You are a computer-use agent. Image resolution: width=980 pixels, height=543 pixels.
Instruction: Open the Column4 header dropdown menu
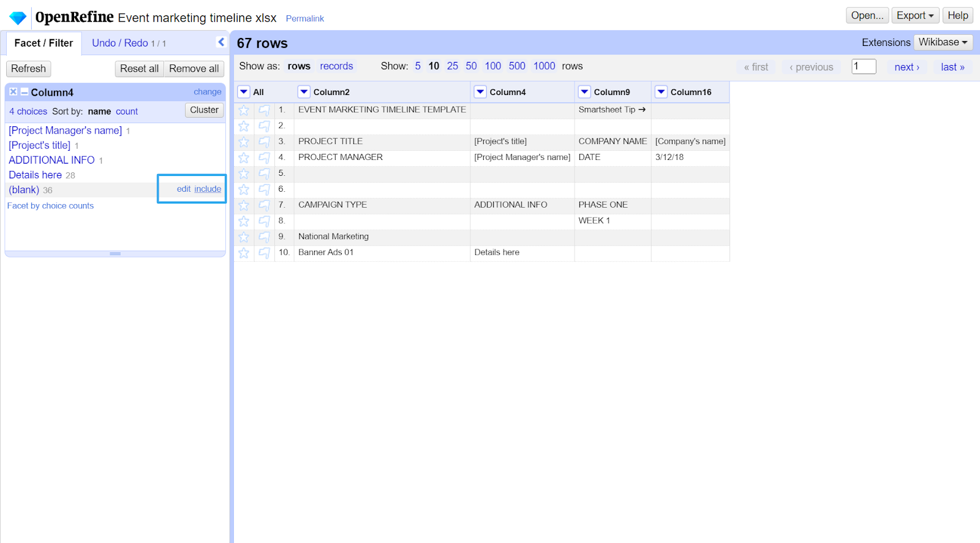(480, 92)
